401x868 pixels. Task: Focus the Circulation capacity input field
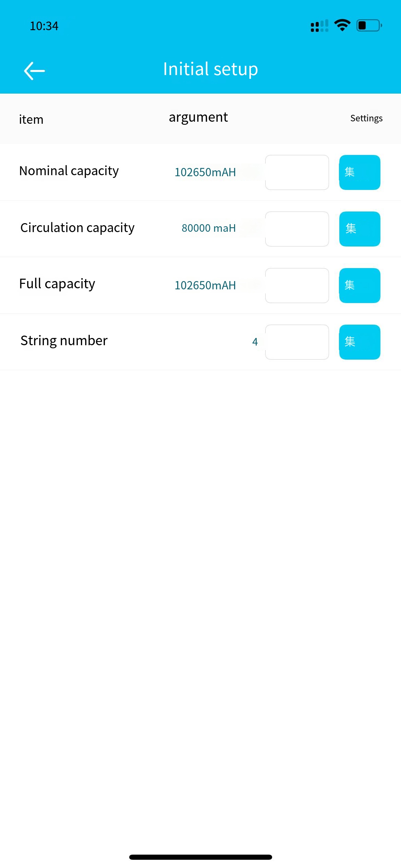coord(297,229)
